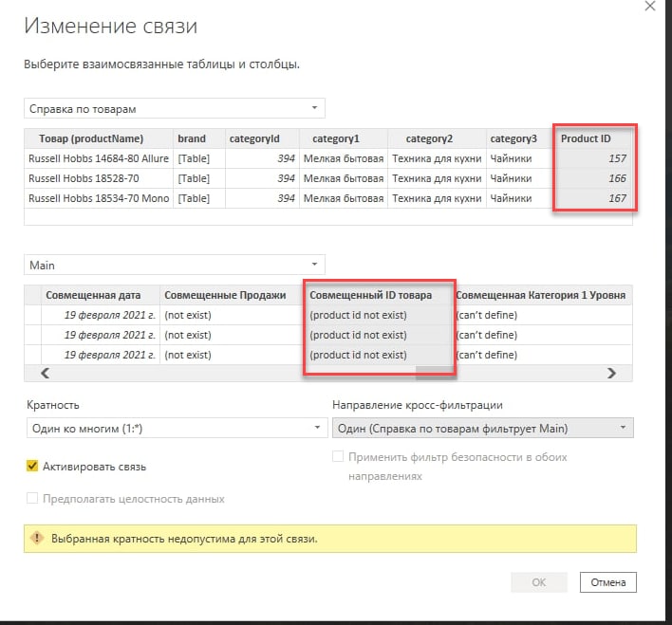Click cell 'Russell Hobbs 18534-70 Mono'
Image resolution: width=672 pixels, height=625 pixels.
point(99,198)
